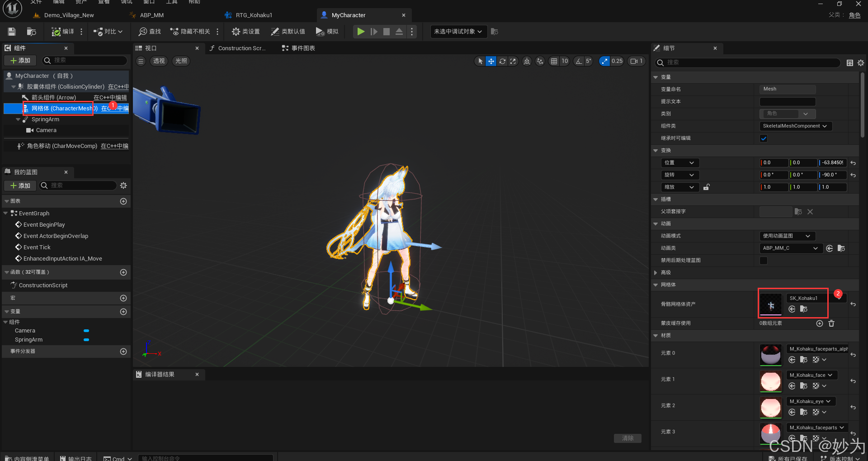
Task: Add a new graph with plus icon
Action: click(x=123, y=201)
